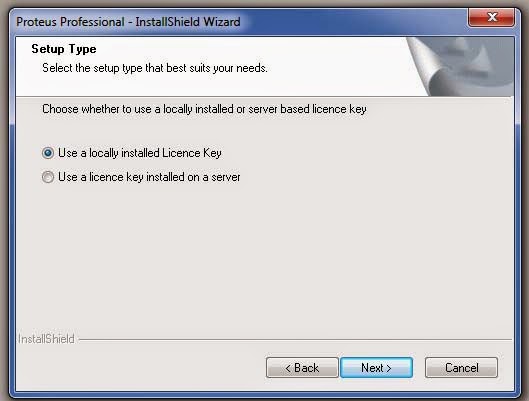
Task: Click the 'Choose whether to use' instruction text
Action: (204, 109)
